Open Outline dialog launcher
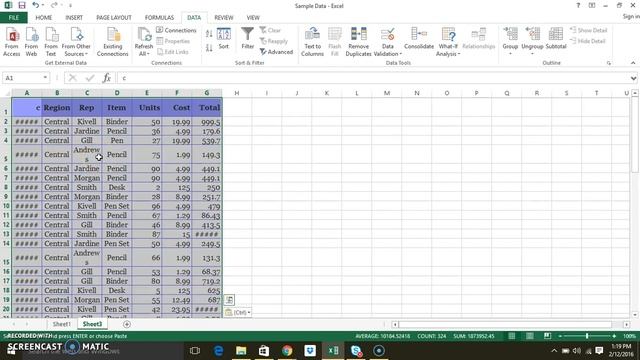Viewport: 640px width, 360px height. tap(609, 63)
